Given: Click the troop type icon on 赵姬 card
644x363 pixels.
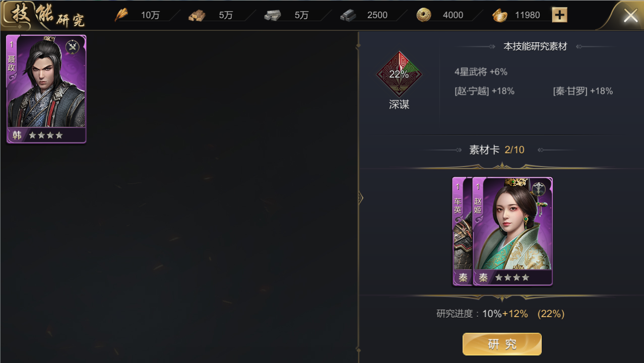Looking at the screenshot, I should pyautogui.click(x=539, y=189).
